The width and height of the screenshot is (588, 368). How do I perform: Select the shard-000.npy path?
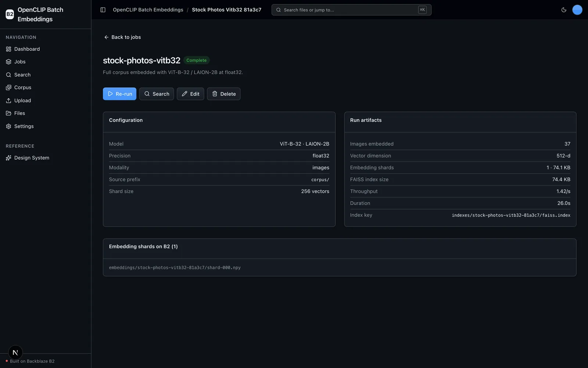click(x=175, y=268)
